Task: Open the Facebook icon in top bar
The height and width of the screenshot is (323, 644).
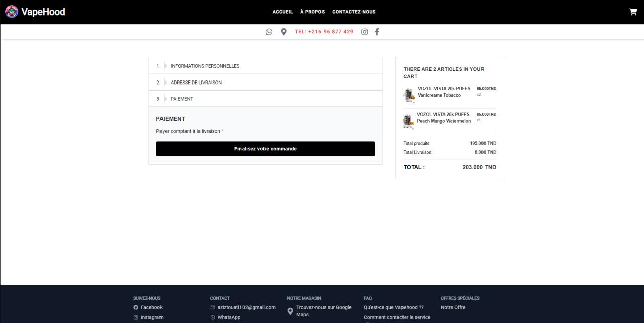Action: pyautogui.click(x=377, y=32)
